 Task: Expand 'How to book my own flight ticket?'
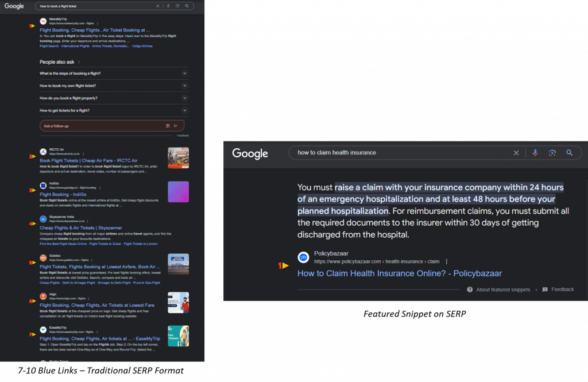(x=114, y=86)
